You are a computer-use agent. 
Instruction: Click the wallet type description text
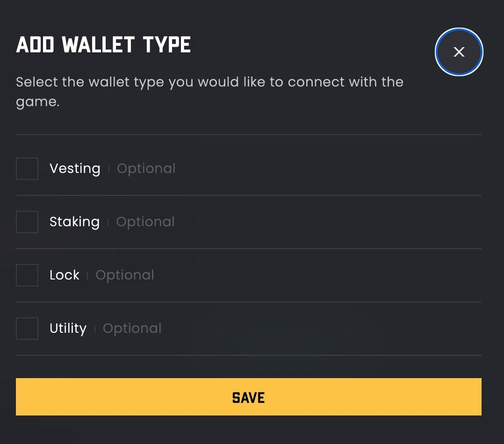click(x=209, y=92)
